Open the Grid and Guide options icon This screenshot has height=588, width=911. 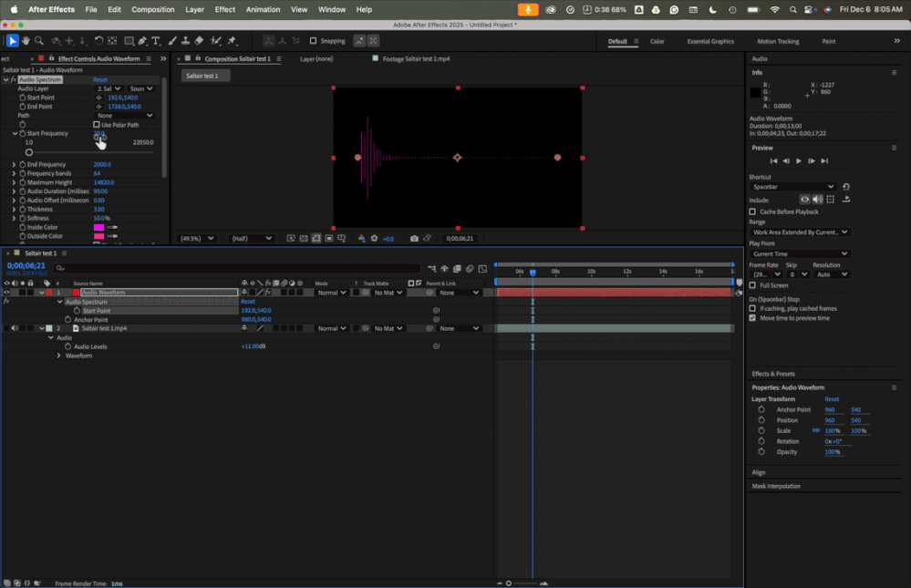342,238
